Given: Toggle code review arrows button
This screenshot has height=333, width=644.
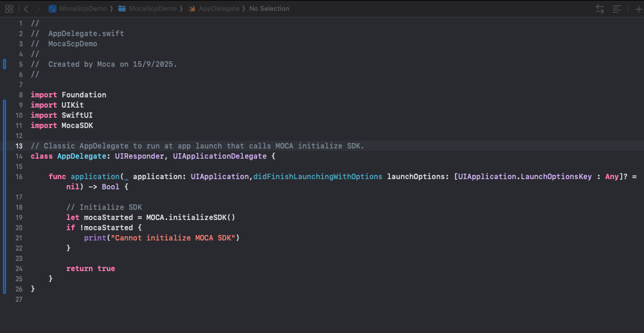Looking at the screenshot, I should point(600,8).
